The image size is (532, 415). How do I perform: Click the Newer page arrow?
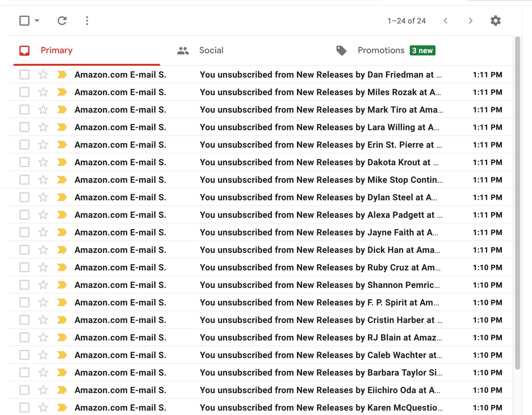(x=446, y=21)
